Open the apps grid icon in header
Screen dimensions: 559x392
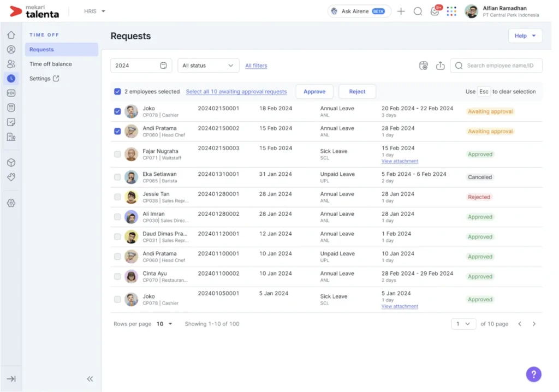pos(451,11)
